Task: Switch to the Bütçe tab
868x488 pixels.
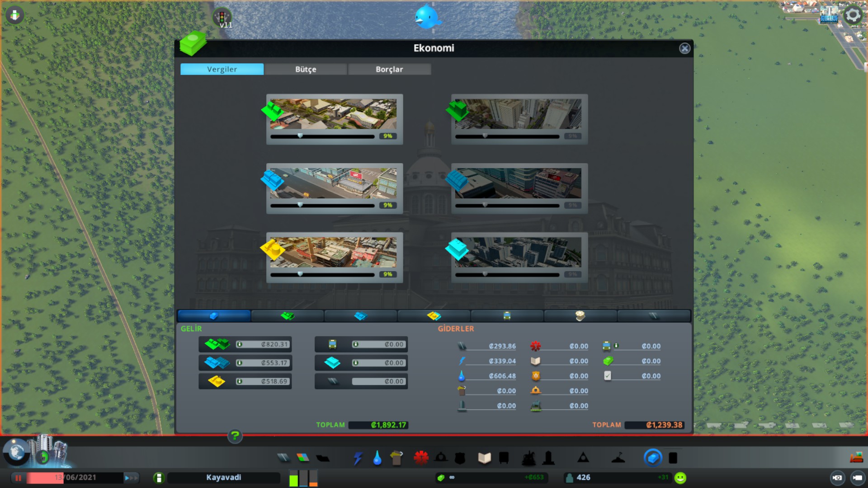Action: click(x=306, y=69)
